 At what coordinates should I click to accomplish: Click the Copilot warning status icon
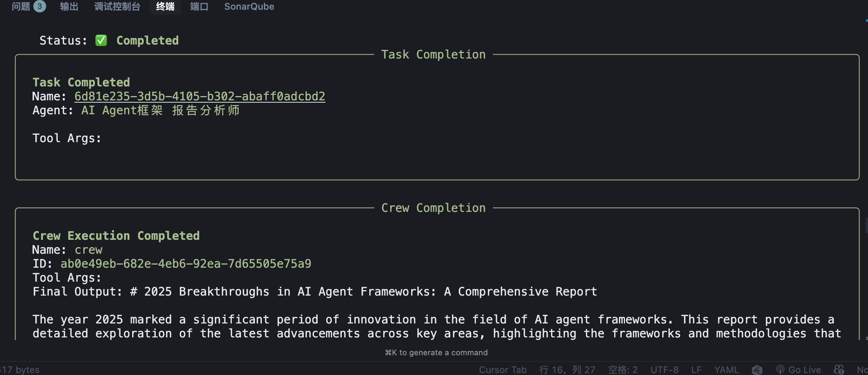click(839, 370)
